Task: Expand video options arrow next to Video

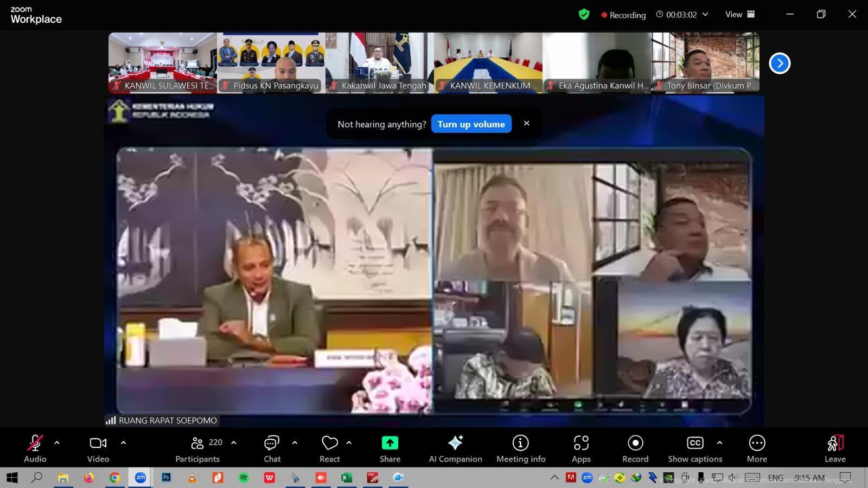Action: (x=123, y=442)
